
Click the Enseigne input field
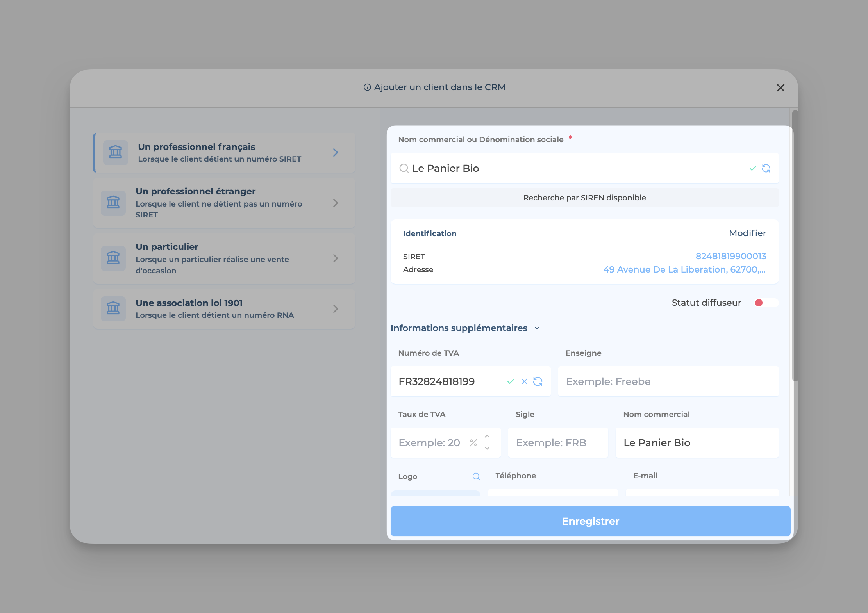pos(668,381)
